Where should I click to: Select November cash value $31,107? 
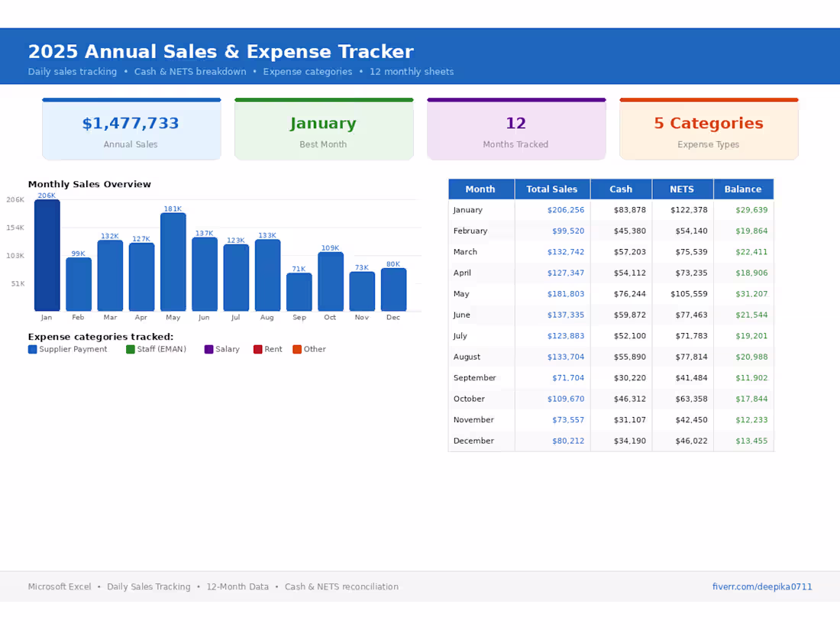pyautogui.click(x=630, y=420)
